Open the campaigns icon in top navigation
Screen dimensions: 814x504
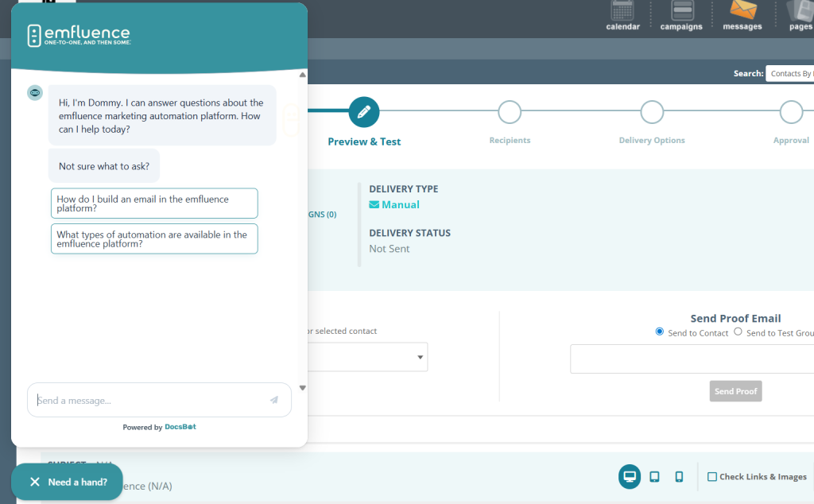point(681,11)
